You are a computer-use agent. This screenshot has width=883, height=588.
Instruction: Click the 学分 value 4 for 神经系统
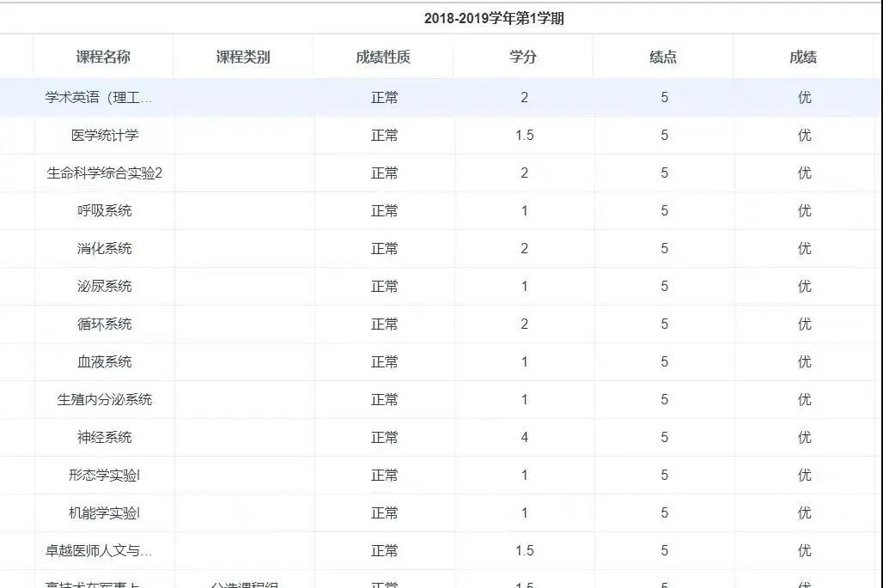click(525, 438)
